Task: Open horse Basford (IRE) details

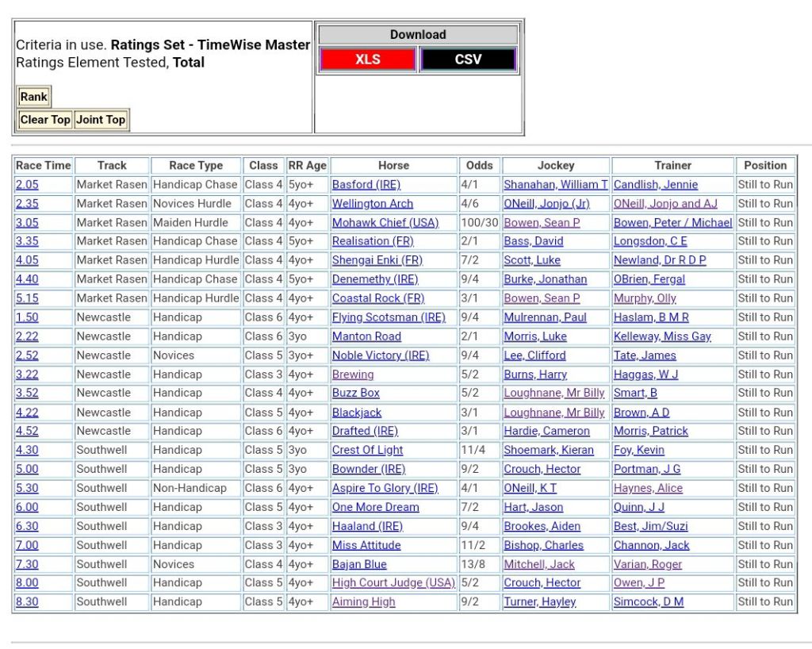Action: [x=366, y=185]
